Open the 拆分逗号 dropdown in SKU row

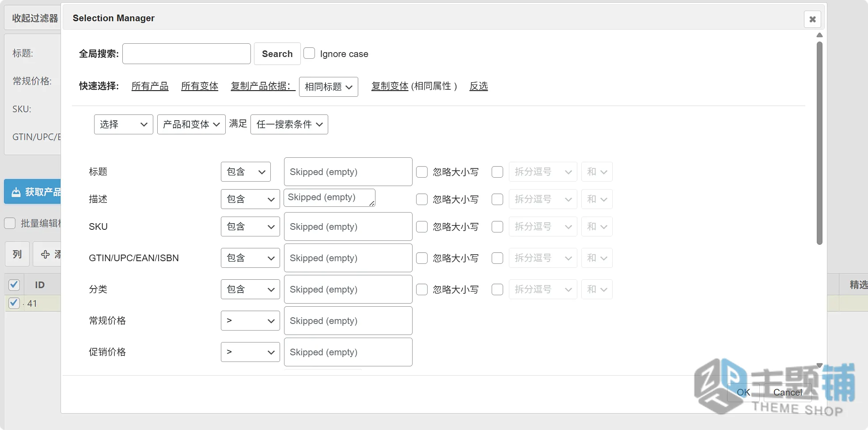543,227
